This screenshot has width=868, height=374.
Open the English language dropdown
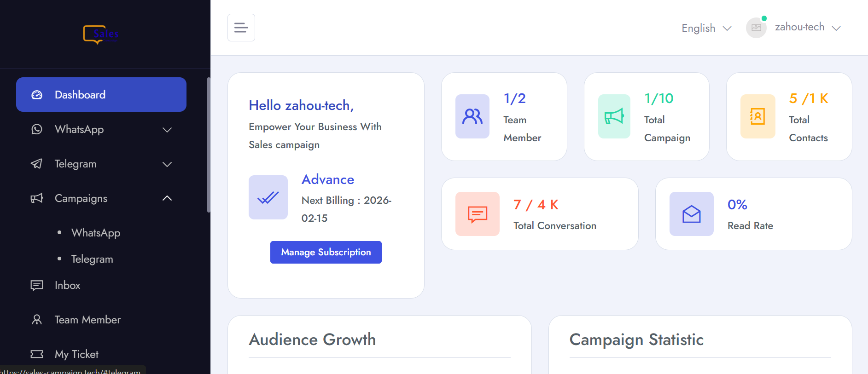tap(706, 28)
